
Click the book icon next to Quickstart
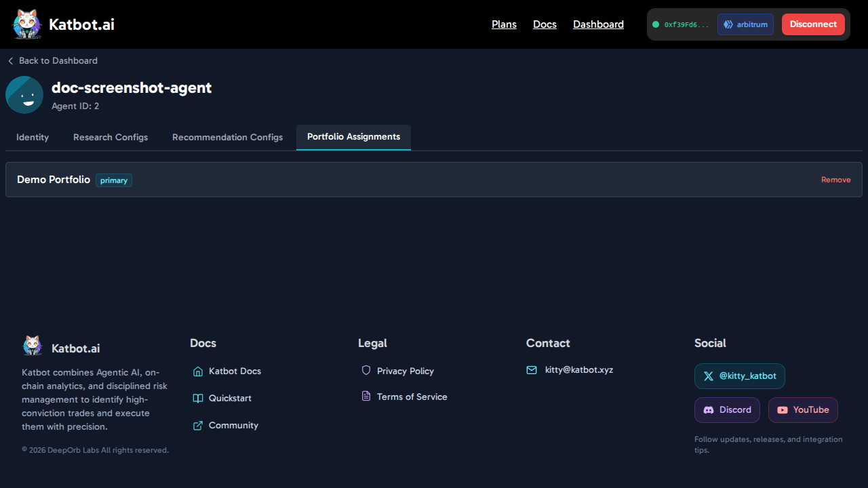coord(198,399)
